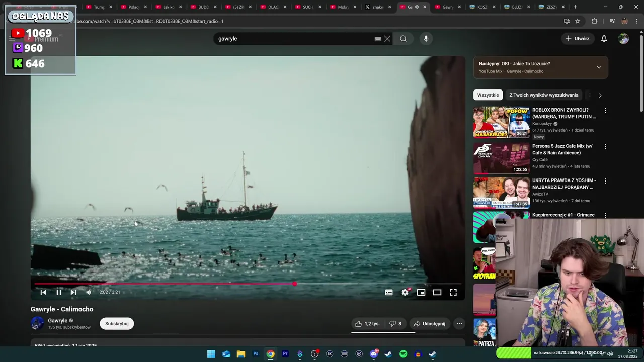Open UKRYTA PRAWDA Z YOSHIM video
Screen dimensions: 644x362
[502, 193]
